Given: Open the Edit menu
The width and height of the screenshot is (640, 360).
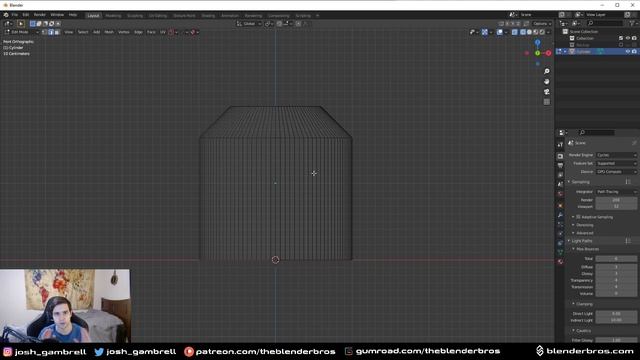Looking at the screenshot, I should 25,15.
